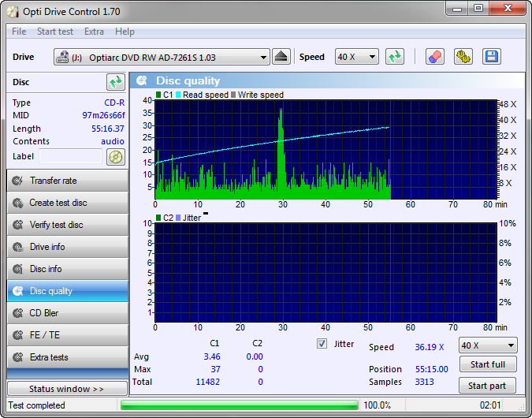The width and height of the screenshot is (532, 418).
Task: Click the Start full button
Action: click(x=488, y=364)
